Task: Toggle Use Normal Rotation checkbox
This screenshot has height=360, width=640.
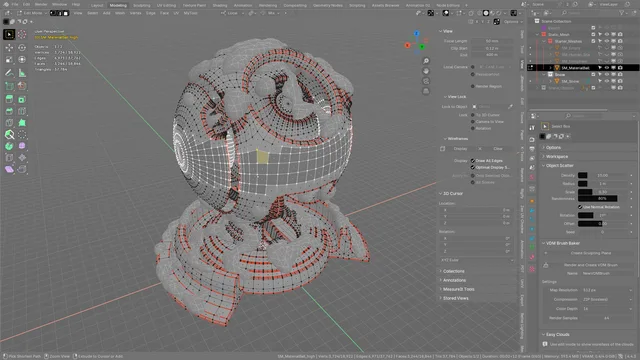Action: pyautogui.click(x=580, y=207)
